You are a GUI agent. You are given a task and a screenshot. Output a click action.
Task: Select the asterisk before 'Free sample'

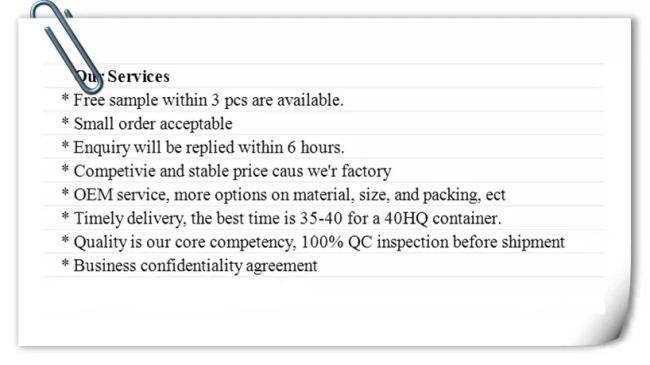(x=65, y=99)
